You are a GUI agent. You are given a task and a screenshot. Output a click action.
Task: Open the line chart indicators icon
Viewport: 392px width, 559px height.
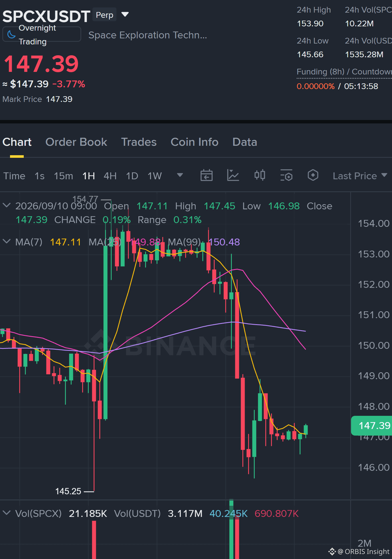[x=233, y=175]
